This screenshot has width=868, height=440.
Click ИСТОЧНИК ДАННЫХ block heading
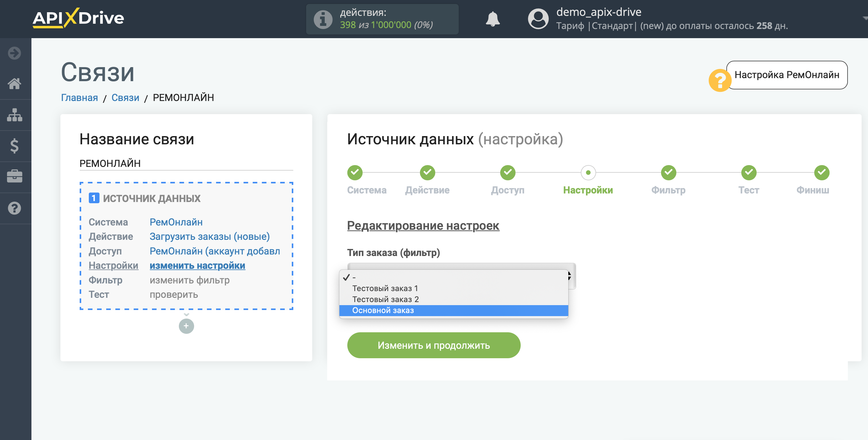[x=152, y=198]
